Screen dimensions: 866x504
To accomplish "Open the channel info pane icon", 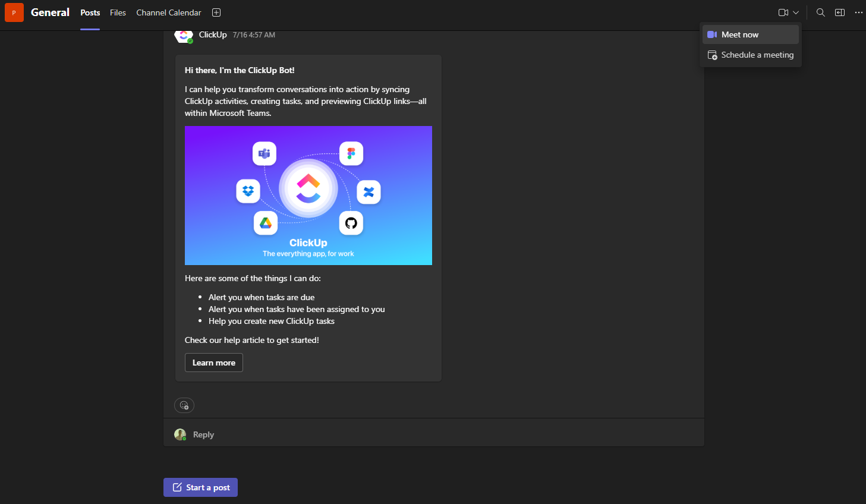I will click(840, 12).
